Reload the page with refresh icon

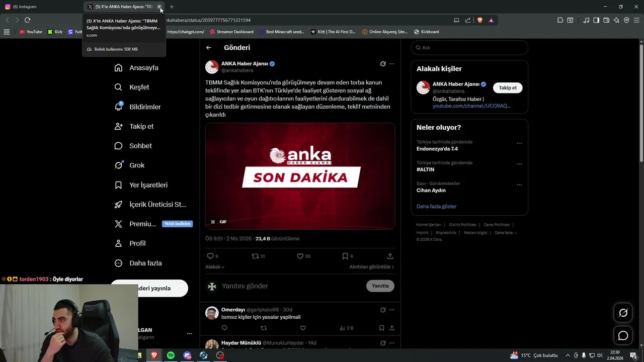[x=27, y=20]
